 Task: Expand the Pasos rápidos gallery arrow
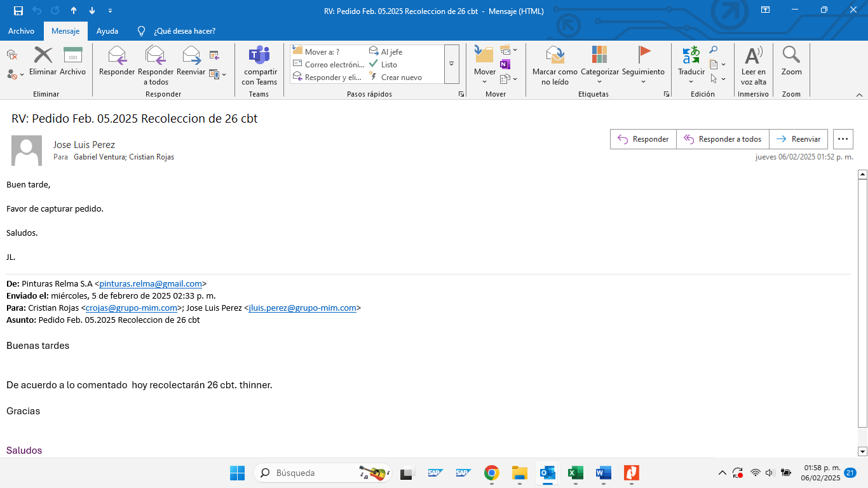coord(452,64)
